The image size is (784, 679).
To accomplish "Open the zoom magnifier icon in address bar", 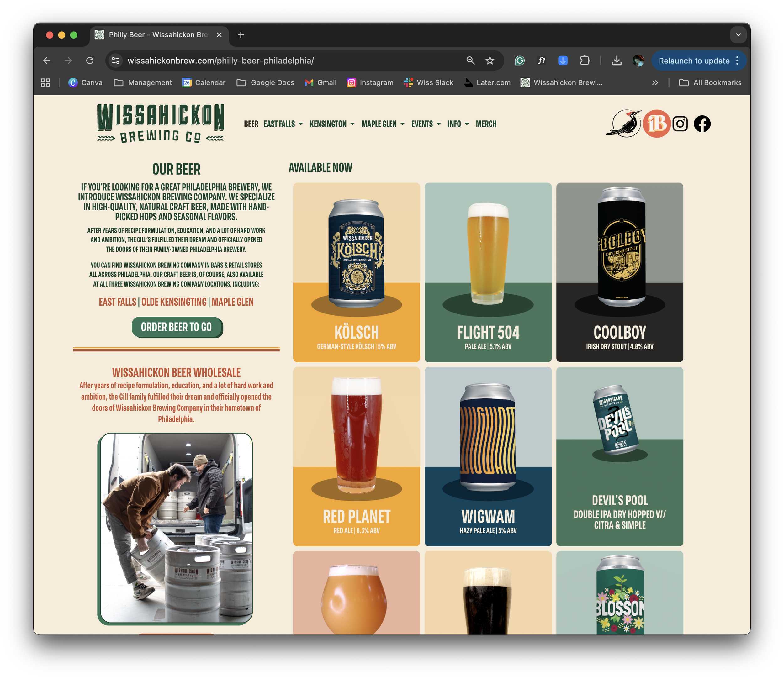I will pyautogui.click(x=470, y=61).
